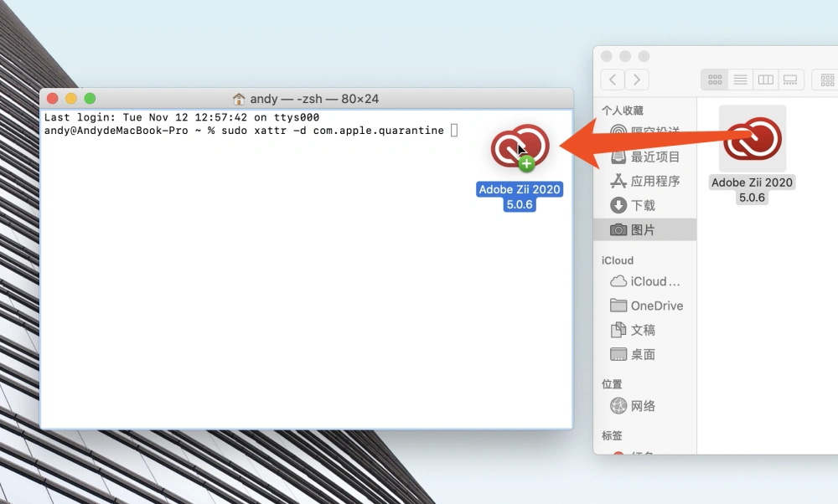The width and height of the screenshot is (838, 504).
Task: Open 文稿 in the Finder sidebar
Action: pyautogui.click(x=644, y=330)
